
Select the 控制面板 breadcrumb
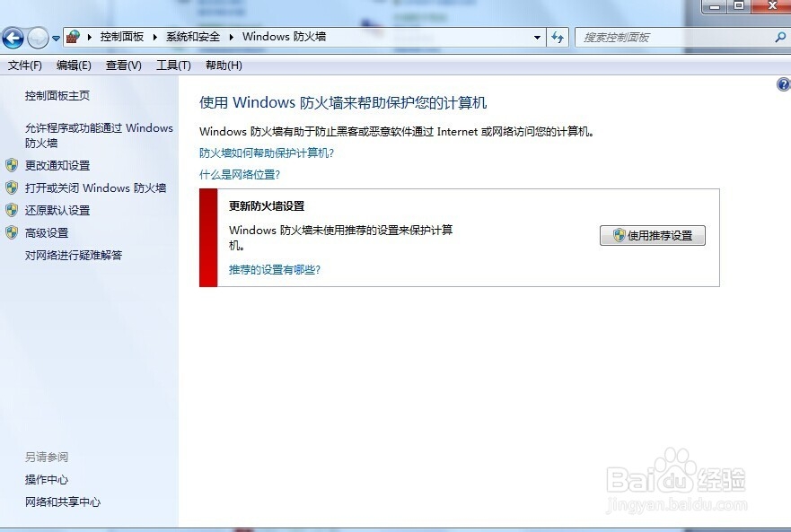click(x=121, y=37)
